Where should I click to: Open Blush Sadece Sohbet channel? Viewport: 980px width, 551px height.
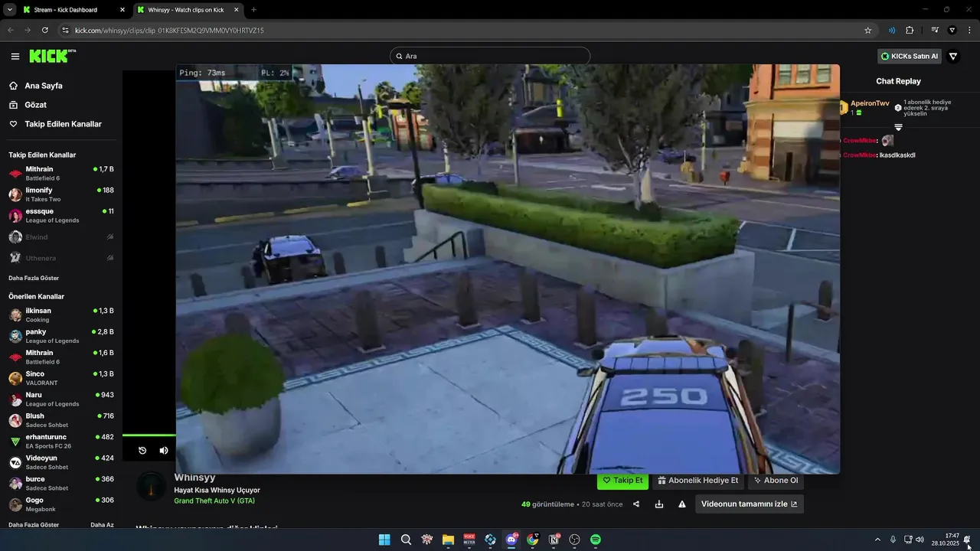point(61,420)
